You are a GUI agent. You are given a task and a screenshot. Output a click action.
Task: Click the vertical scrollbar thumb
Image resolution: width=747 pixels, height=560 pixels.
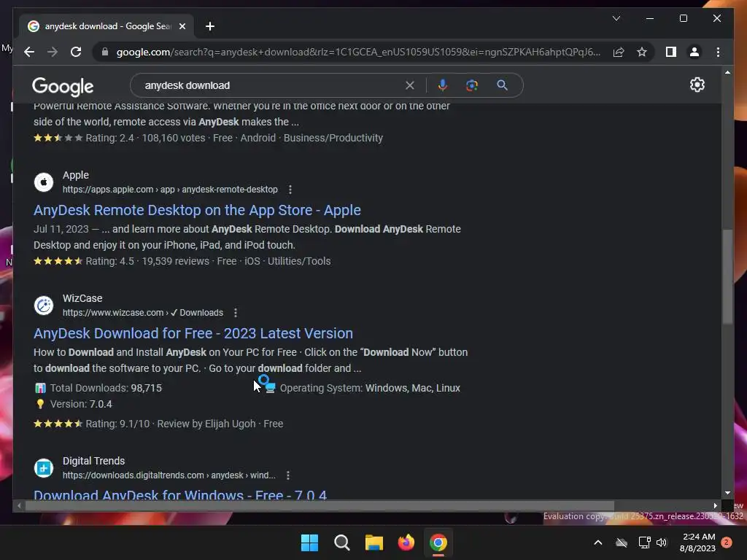pyautogui.click(x=727, y=276)
